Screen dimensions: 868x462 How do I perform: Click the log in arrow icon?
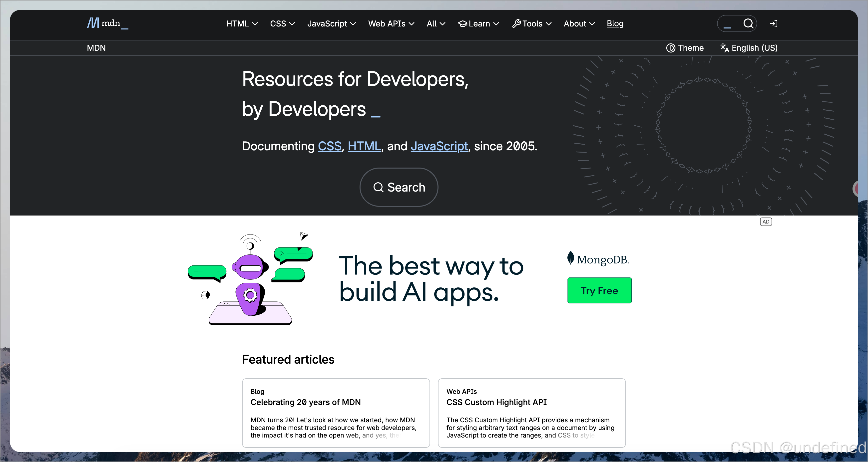pos(774,23)
